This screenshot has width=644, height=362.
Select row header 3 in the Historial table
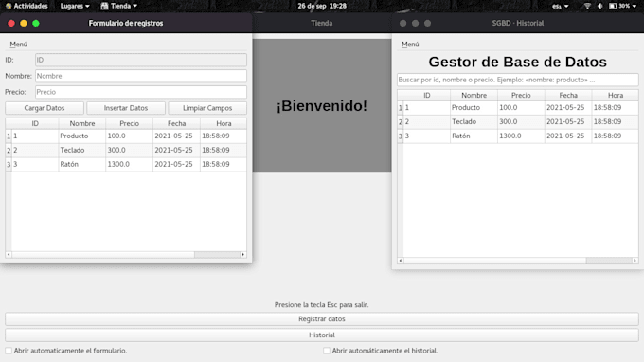point(401,136)
